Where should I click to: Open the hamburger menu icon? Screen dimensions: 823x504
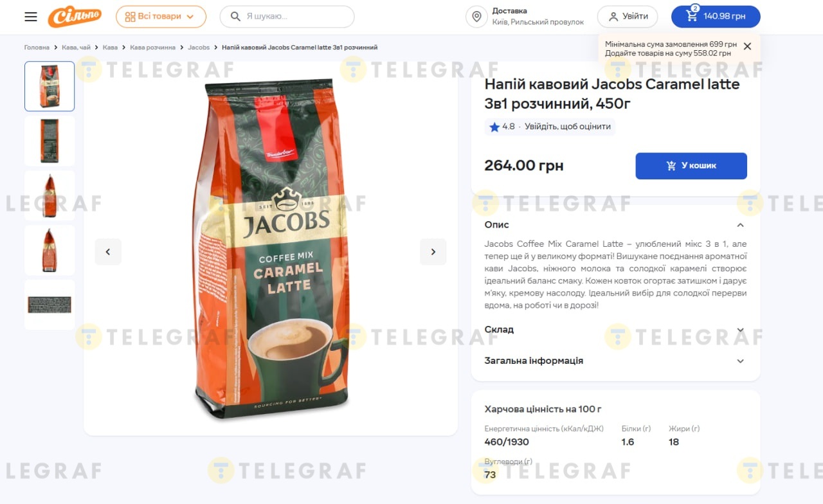[31, 17]
